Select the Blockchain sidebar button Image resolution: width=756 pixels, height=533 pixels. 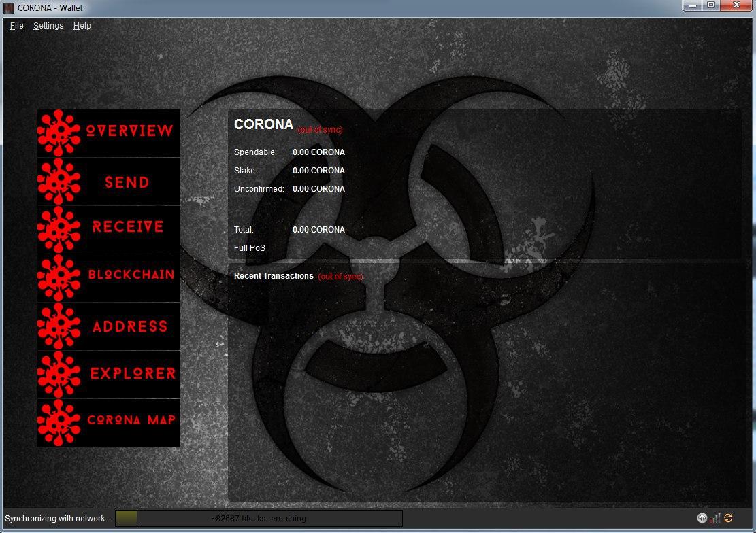(109, 278)
